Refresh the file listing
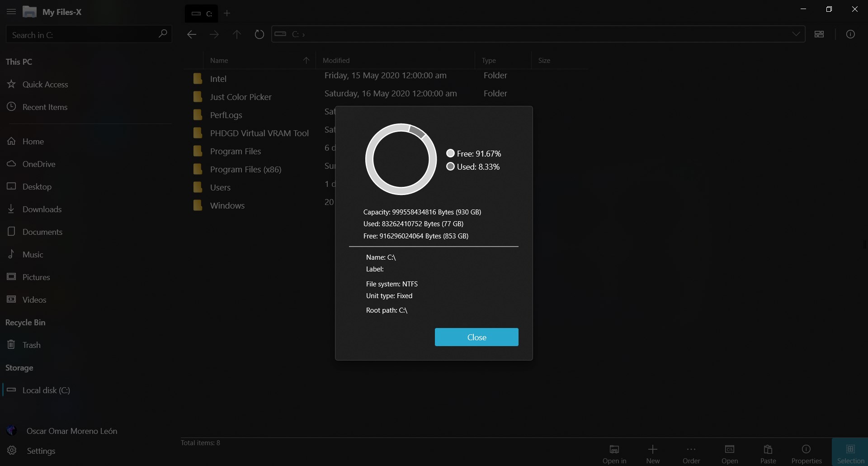 click(259, 34)
